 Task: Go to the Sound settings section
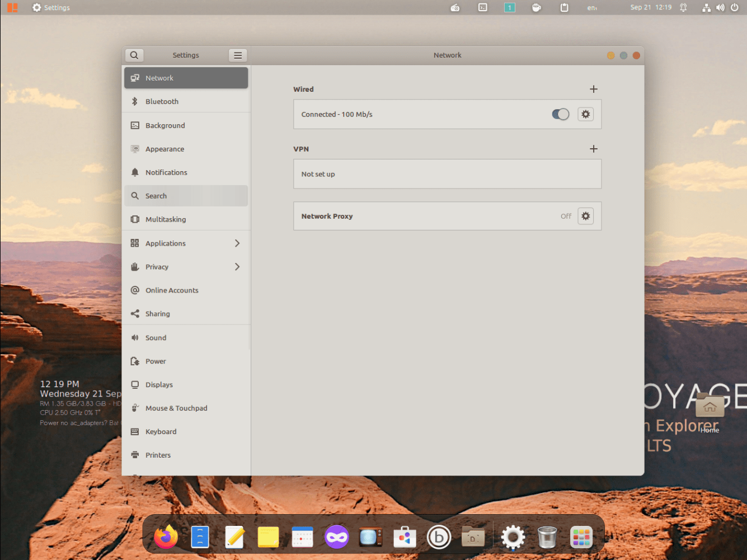click(x=156, y=337)
